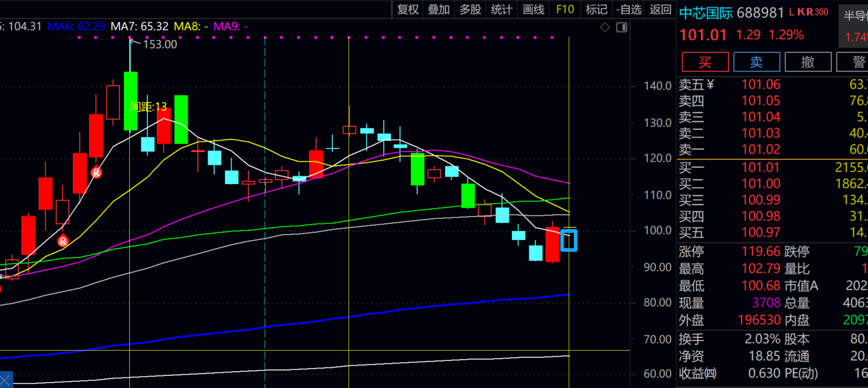Select the blue box marker on latest candle
This screenshot has height=388, width=868.
click(x=568, y=240)
